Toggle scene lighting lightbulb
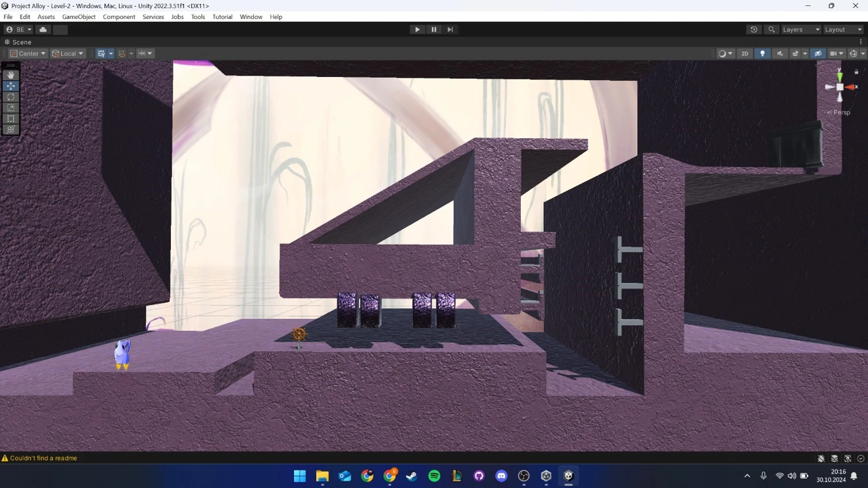Image resolution: width=868 pixels, height=488 pixels. [x=762, y=54]
